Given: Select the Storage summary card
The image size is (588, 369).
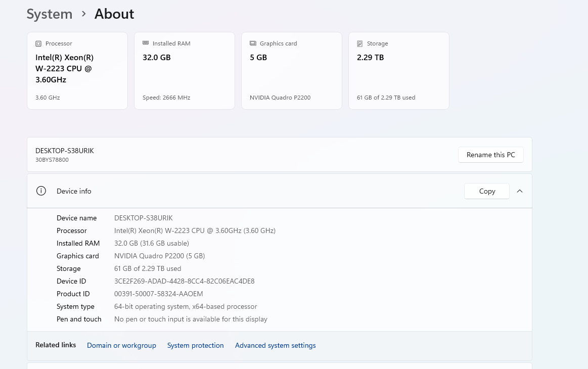Looking at the screenshot, I should [399, 71].
